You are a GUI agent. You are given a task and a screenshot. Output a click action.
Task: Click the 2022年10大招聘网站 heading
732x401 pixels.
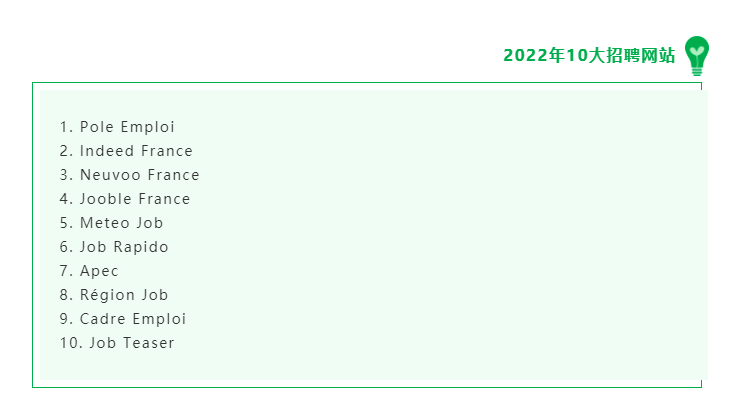589,55
